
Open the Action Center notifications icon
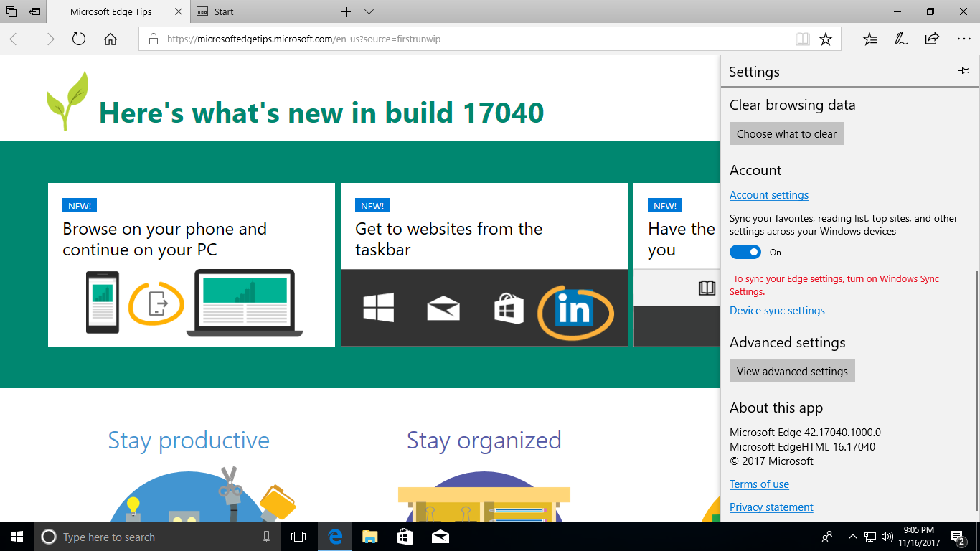point(958,537)
